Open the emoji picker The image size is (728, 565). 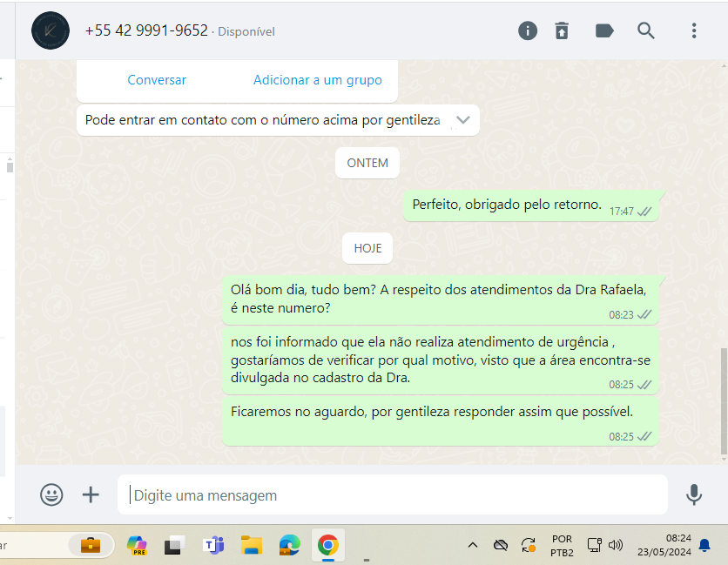pos(51,494)
